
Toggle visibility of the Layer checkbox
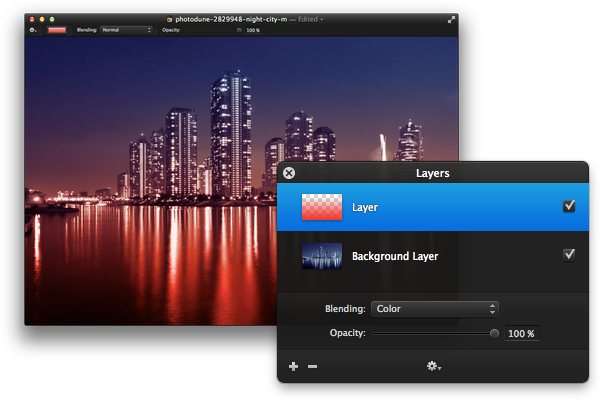tap(569, 206)
